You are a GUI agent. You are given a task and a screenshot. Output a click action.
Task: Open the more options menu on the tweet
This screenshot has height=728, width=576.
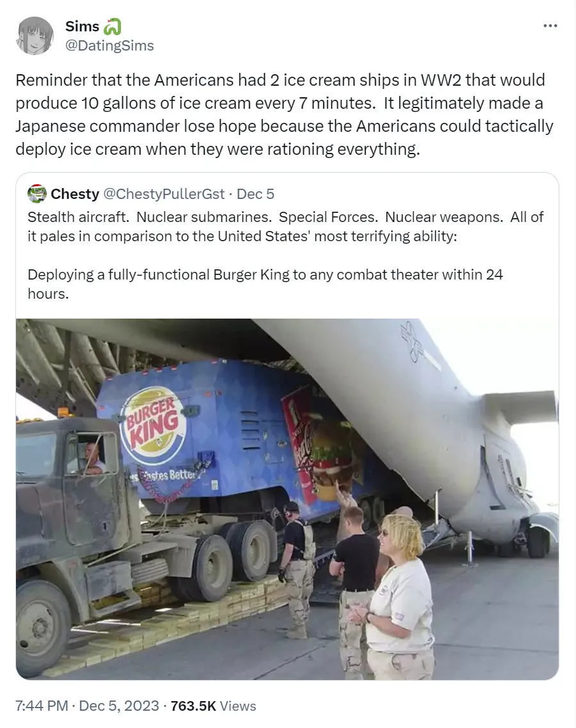click(x=549, y=26)
